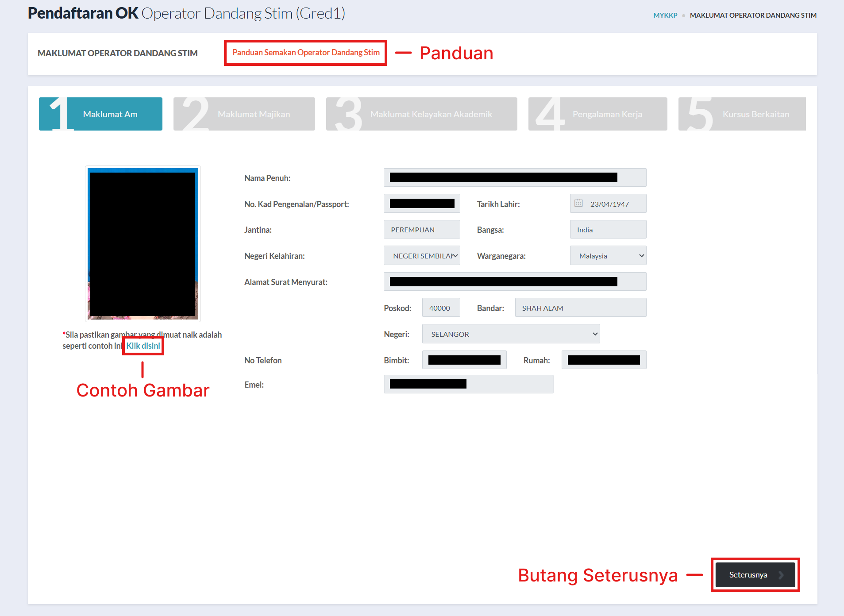Focus the Poskod field
The width and height of the screenshot is (844, 616).
click(x=441, y=308)
